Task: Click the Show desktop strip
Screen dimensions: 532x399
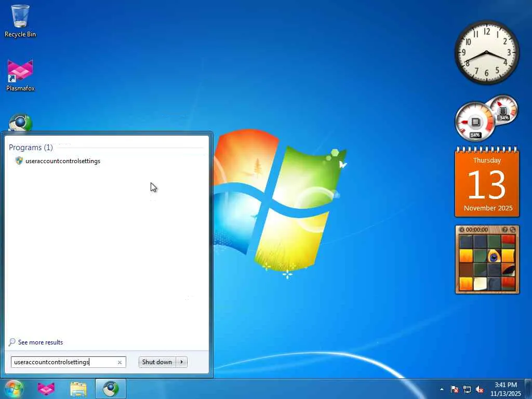Action: (x=528, y=389)
